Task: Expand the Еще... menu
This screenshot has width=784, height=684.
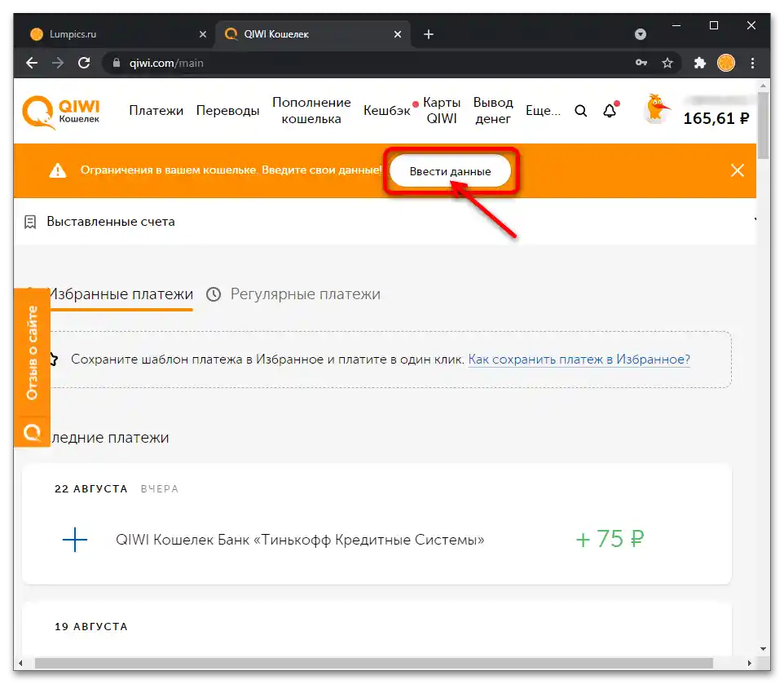Action: [543, 111]
